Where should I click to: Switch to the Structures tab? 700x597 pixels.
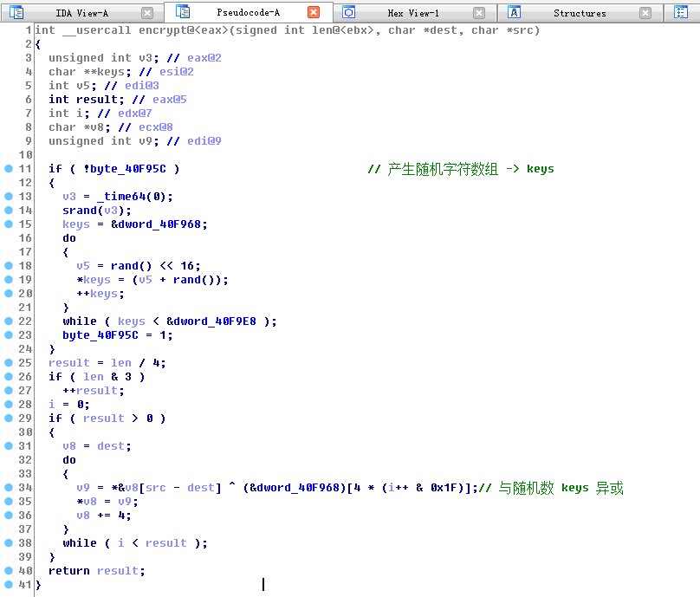pyautogui.click(x=580, y=13)
